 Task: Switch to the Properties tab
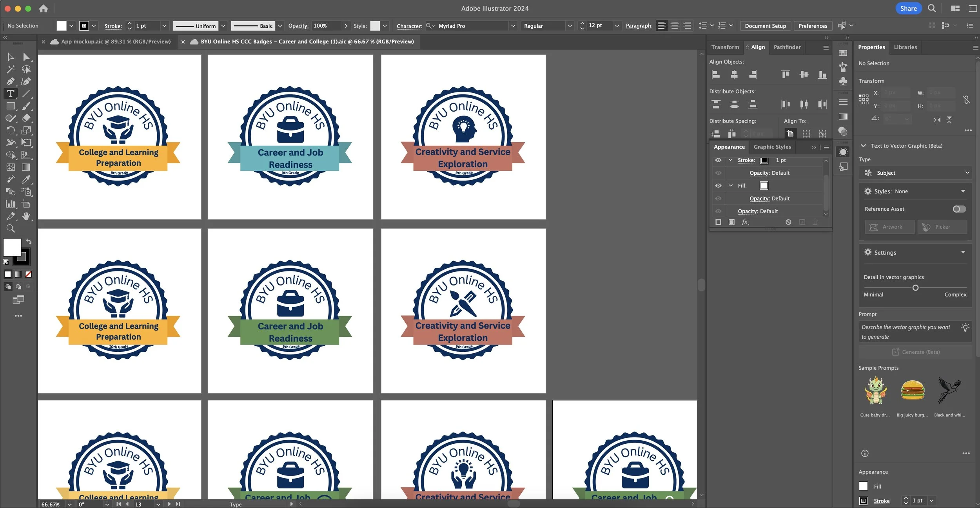(871, 47)
